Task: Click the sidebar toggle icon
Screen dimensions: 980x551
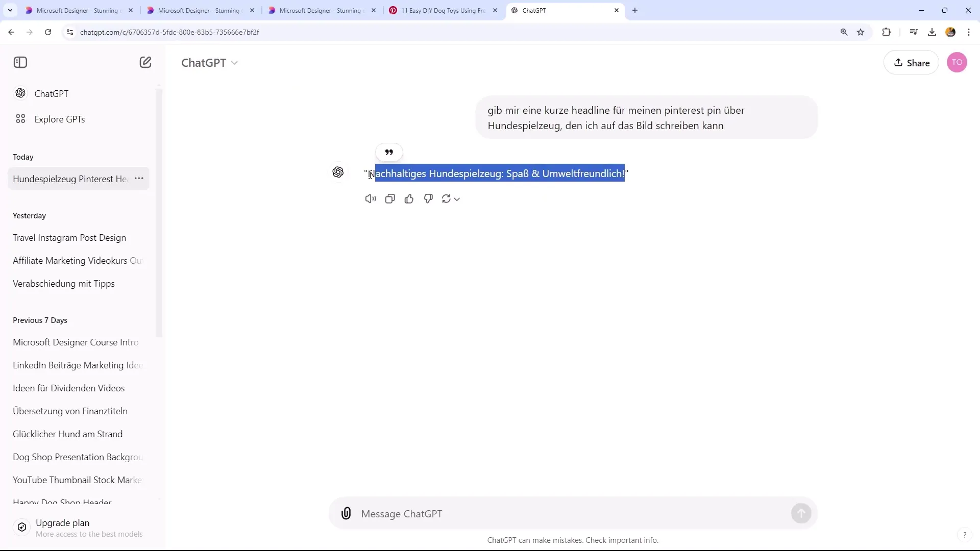Action: click(x=20, y=63)
